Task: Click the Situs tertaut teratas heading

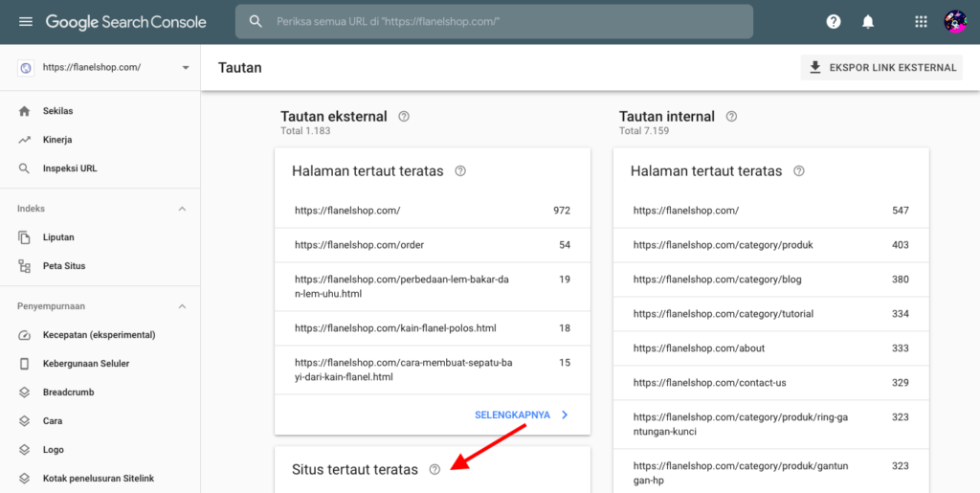Action: tap(355, 469)
